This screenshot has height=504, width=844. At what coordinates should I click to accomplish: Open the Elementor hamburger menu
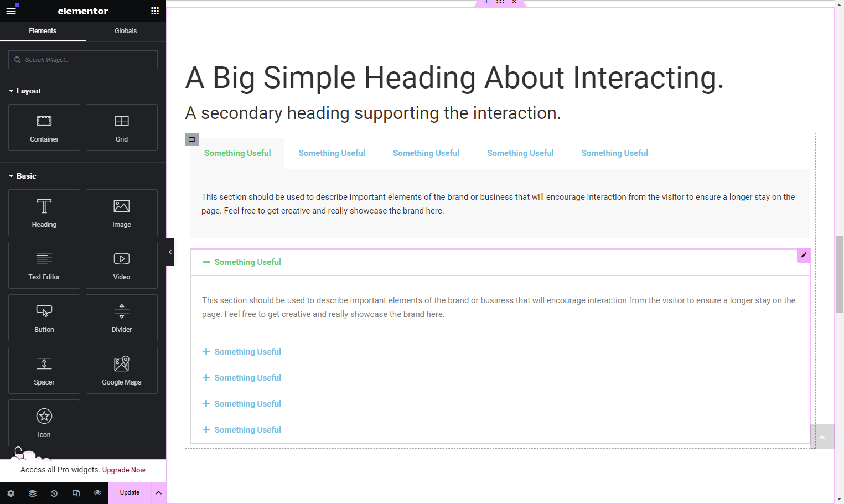[11, 11]
